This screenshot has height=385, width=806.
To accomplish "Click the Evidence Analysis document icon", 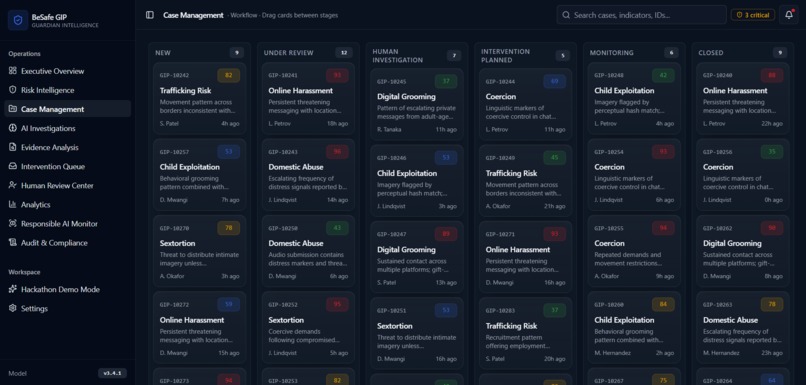I will coord(13,147).
